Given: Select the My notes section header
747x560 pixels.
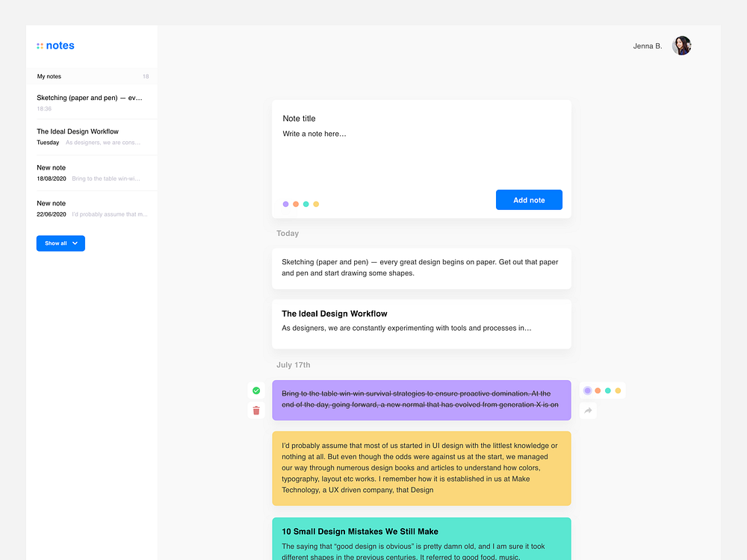Looking at the screenshot, I should tap(49, 76).
